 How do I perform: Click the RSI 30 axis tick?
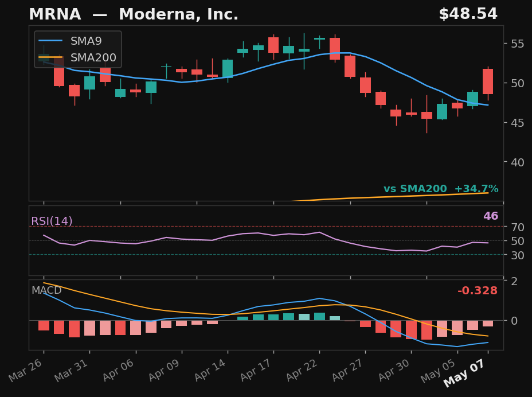click(517, 255)
